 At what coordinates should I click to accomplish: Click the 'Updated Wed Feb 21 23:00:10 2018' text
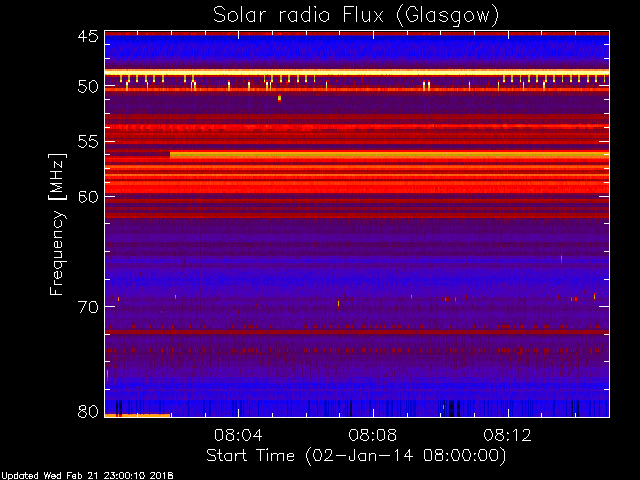point(87,476)
